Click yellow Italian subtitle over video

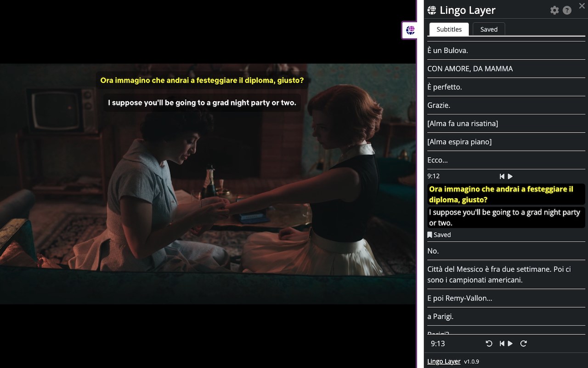(x=202, y=80)
